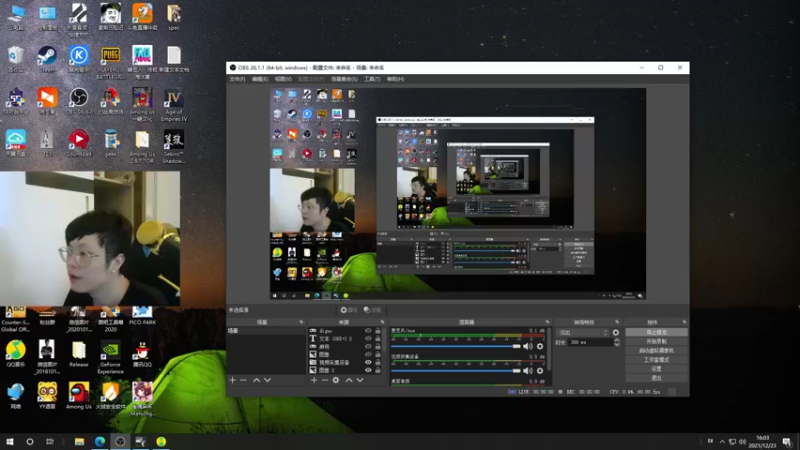Viewport: 800px width, 450px height.
Task: Toggle lock on the video capture device source
Action: [378, 362]
